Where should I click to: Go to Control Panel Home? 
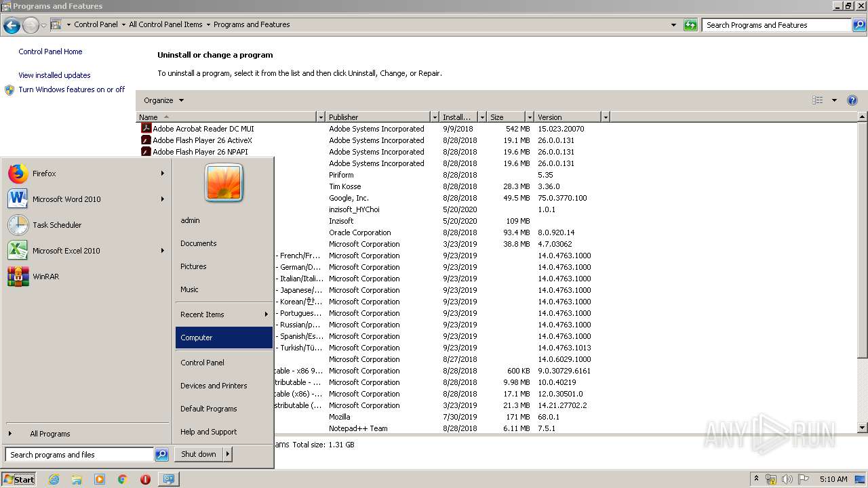[x=50, y=52]
